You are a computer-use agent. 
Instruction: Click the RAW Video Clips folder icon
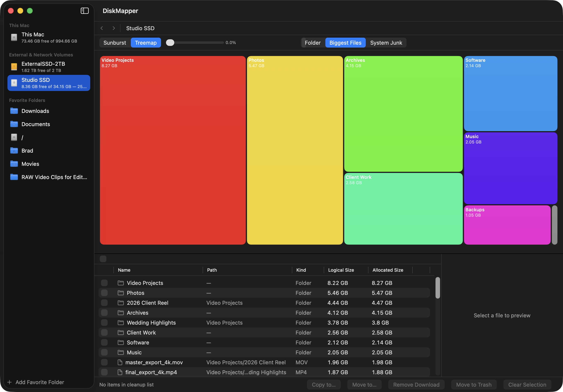pyautogui.click(x=14, y=177)
